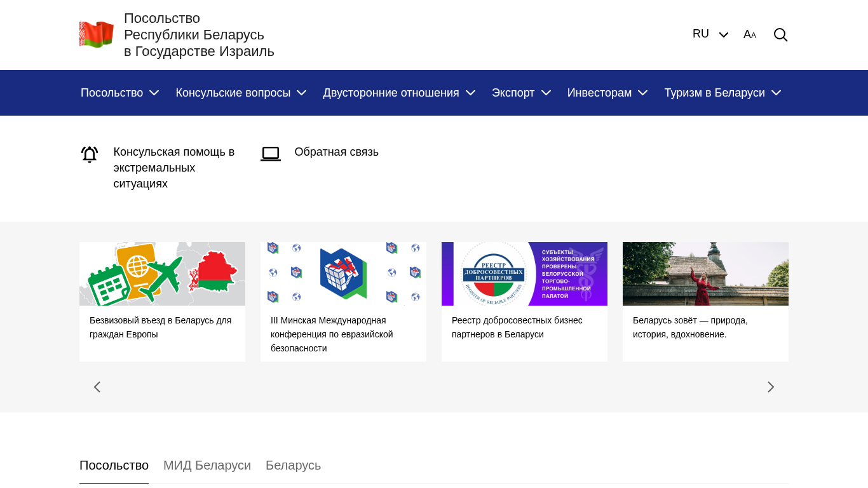Open Реестр добросовестных партнеров banner image
The image size is (868, 488).
coord(524,274)
